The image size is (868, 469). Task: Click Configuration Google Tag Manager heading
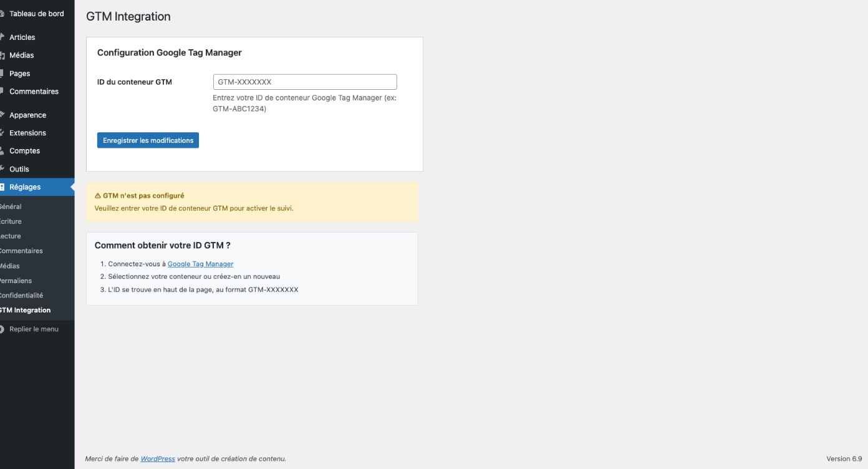pyautogui.click(x=170, y=53)
